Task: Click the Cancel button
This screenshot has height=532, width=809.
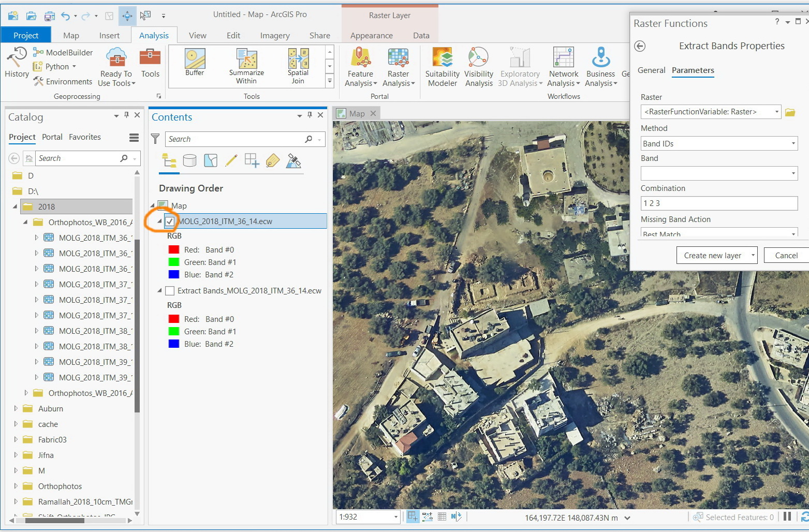Action: coord(786,256)
